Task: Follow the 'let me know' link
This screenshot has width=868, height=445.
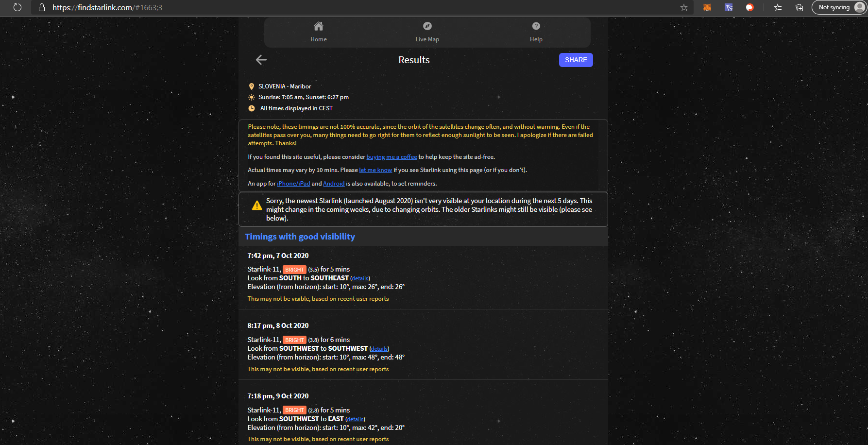Action: 375,170
